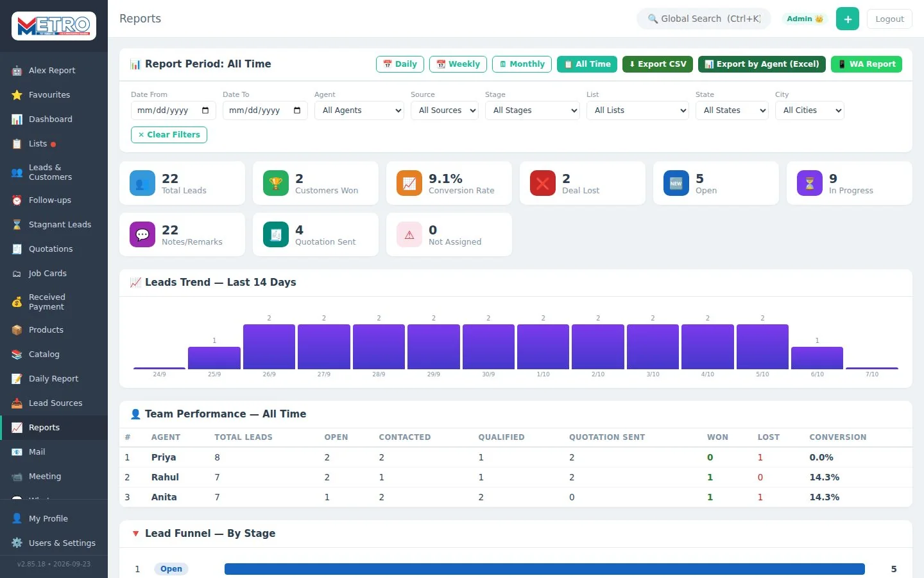Screen dimensions: 924x578
Task: Click the Customers Won trophy icon
Action: tap(276, 184)
